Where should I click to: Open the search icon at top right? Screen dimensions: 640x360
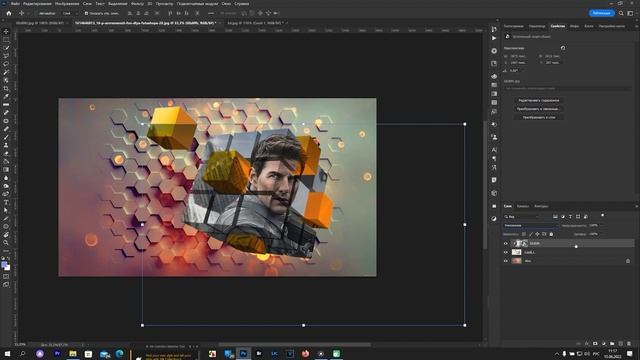(621, 13)
